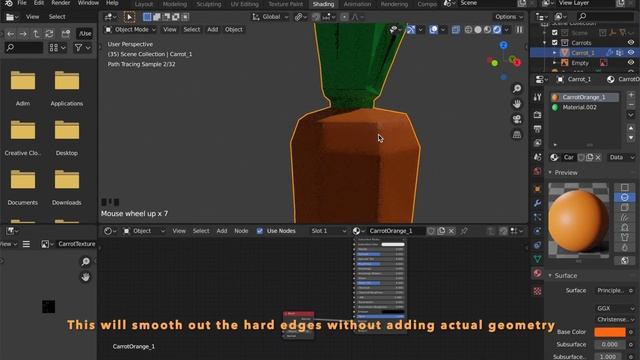640x360 pixels.
Task: Move the material slot up
Action: coord(631,128)
